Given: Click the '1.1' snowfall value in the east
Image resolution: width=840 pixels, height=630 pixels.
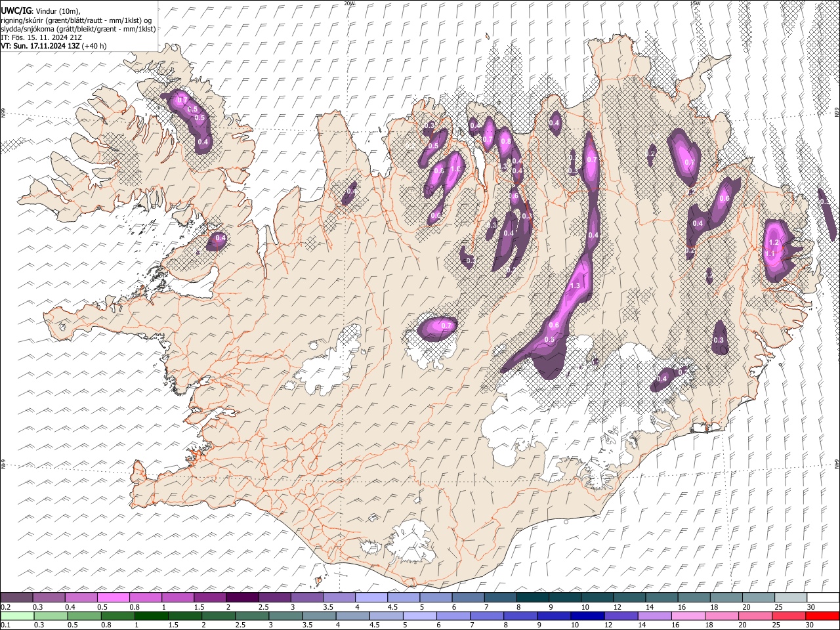Looking at the screenshot, I should [x=771, y=253].
